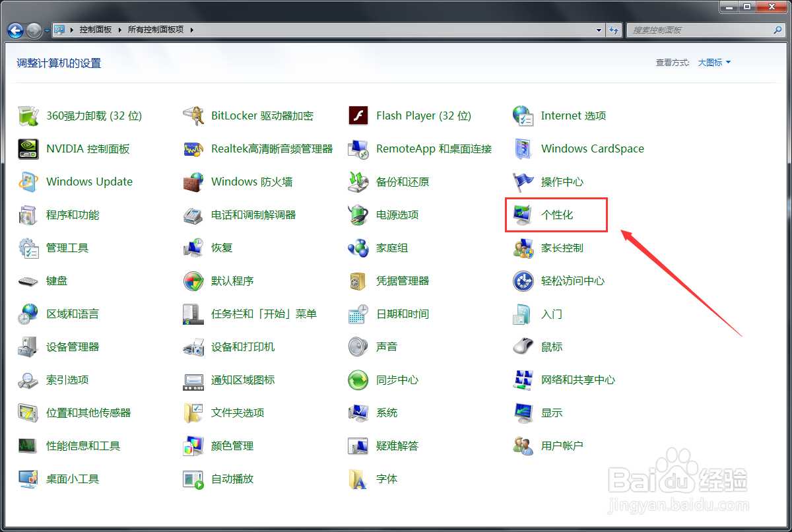Screen dimensions: 792x532
Task: Click the 通知区域图标 link
Action: pyautogui.click(x=243, y=380)
